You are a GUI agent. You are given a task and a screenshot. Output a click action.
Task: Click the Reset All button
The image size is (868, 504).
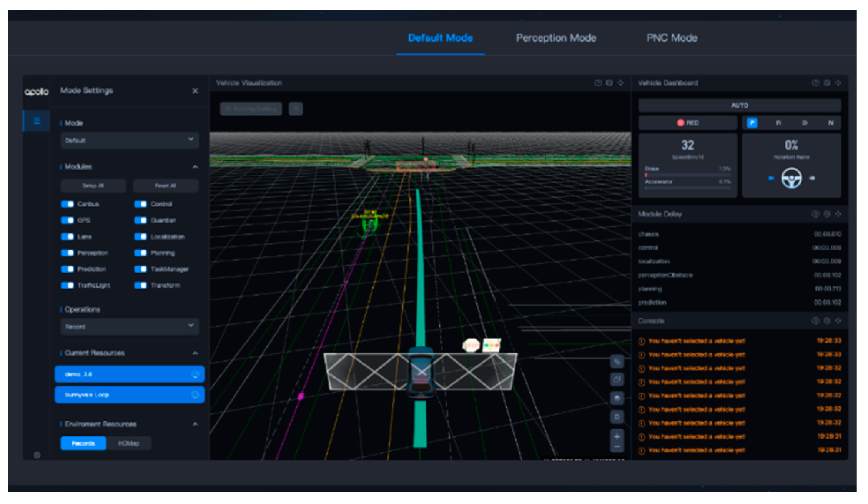pyautogui.click(x=165, y=186)
